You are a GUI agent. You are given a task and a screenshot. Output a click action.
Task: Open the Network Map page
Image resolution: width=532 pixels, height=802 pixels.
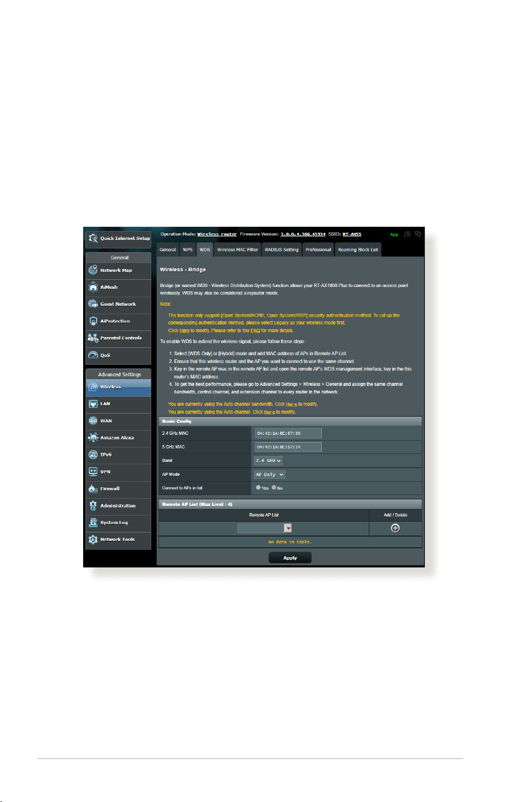click(x=118, y=270)
